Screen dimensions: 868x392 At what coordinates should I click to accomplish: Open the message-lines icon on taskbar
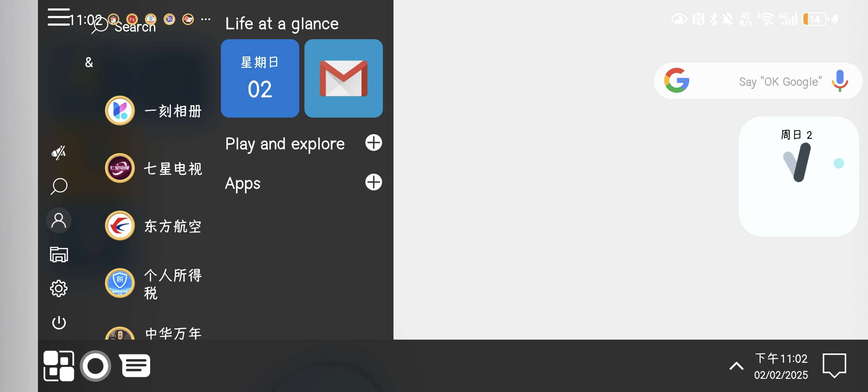pyautogui.click(x=135, y=365)
